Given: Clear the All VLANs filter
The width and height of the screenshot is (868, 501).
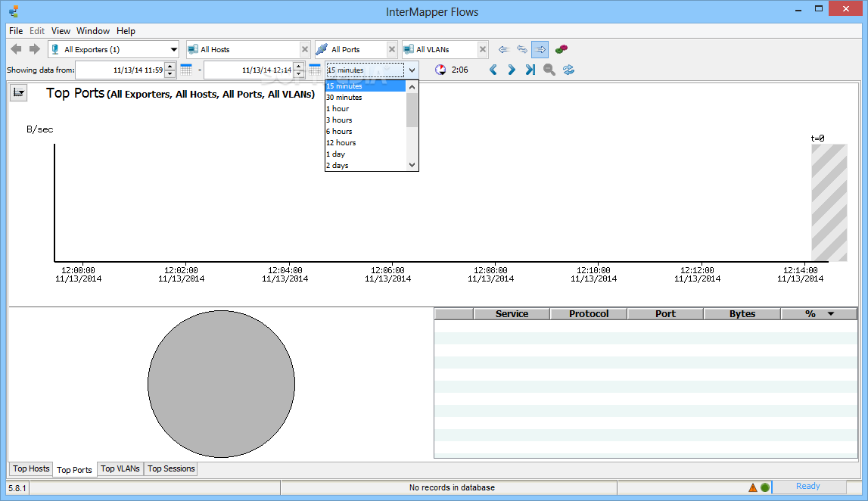Looking at the screenshot, I should point(483,49).
